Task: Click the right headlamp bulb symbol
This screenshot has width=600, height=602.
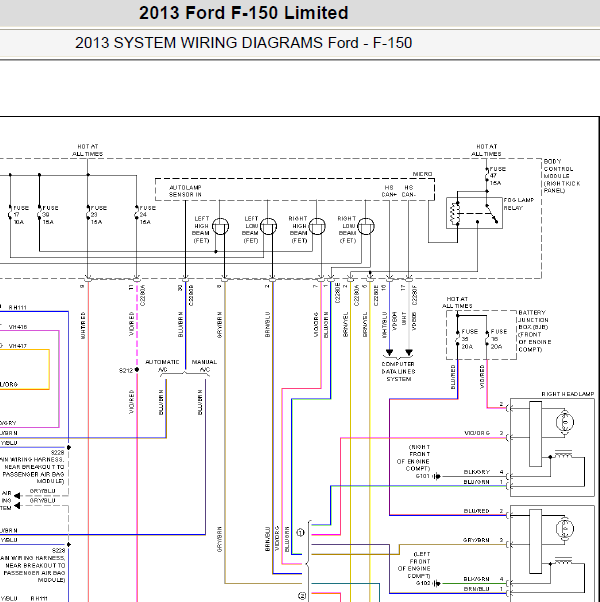Action: click(x=565, y=422)
